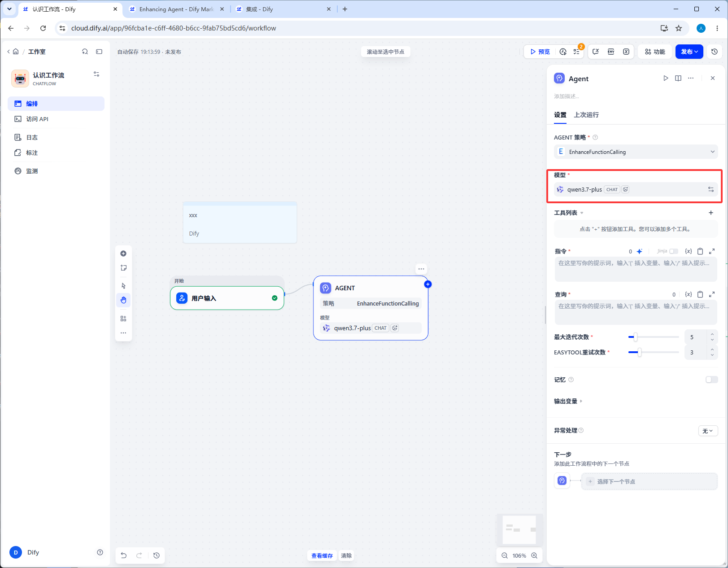
Task: Increase the 最大迭代次数 value stepper
Action: pos(712,334)
